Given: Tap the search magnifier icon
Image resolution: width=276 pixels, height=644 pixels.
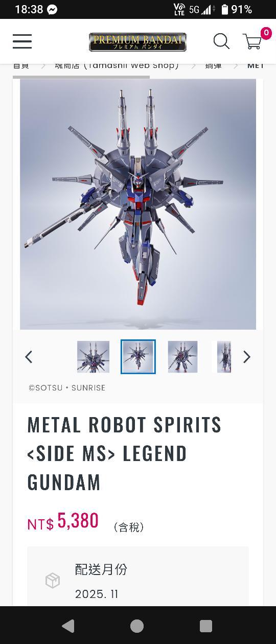Looking at the screenshot, I should 221,41.
